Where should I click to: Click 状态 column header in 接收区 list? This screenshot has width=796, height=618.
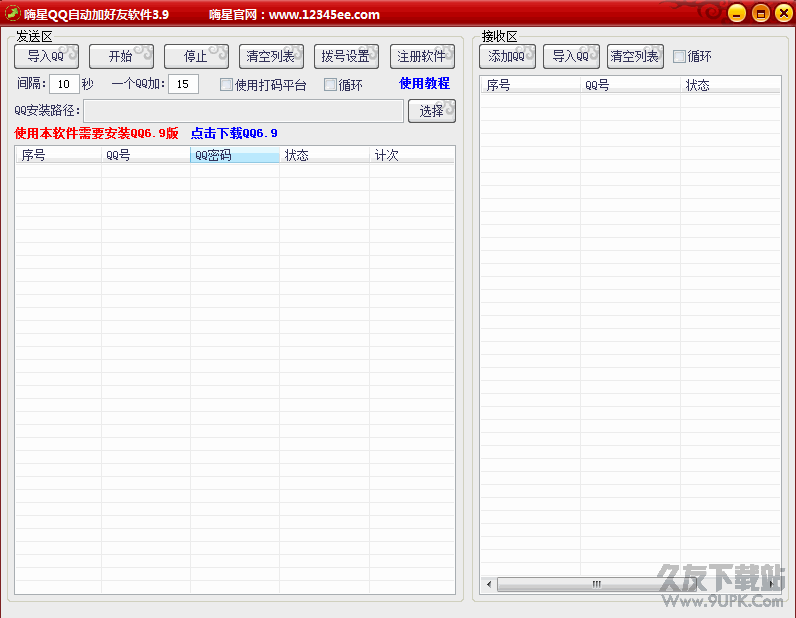coord(730,85)
